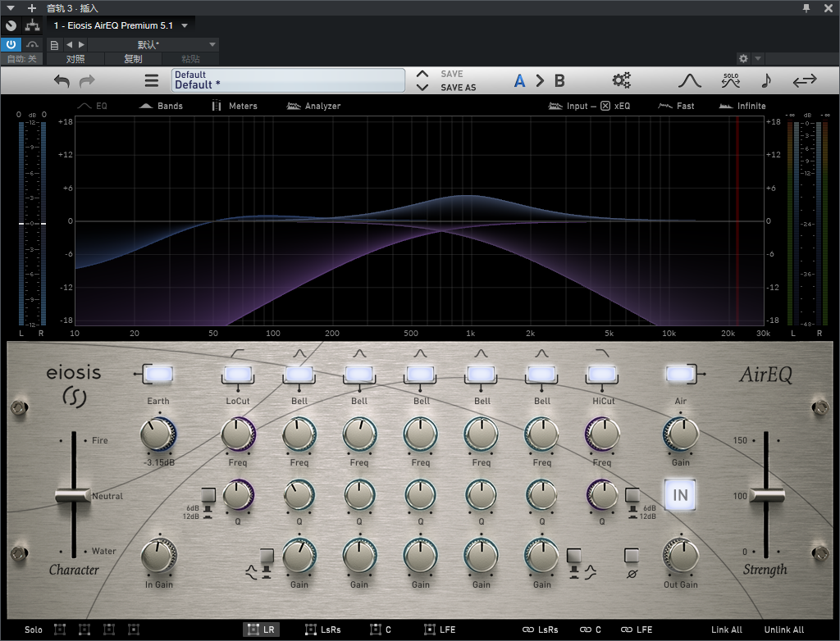Click the SAVE AS button
This screenshot has width=840, height=641.
point(458,87)
